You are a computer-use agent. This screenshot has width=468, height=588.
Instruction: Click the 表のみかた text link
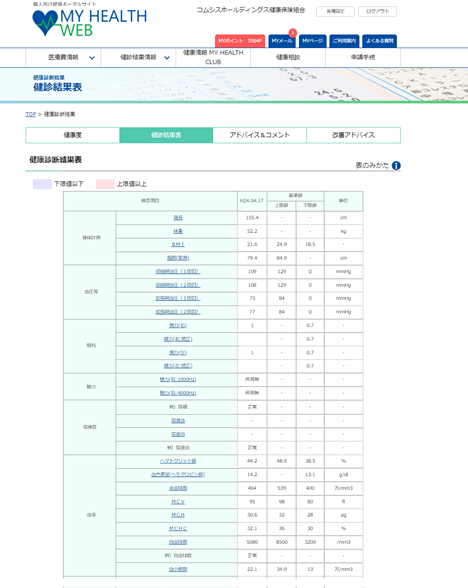point(372,165)
